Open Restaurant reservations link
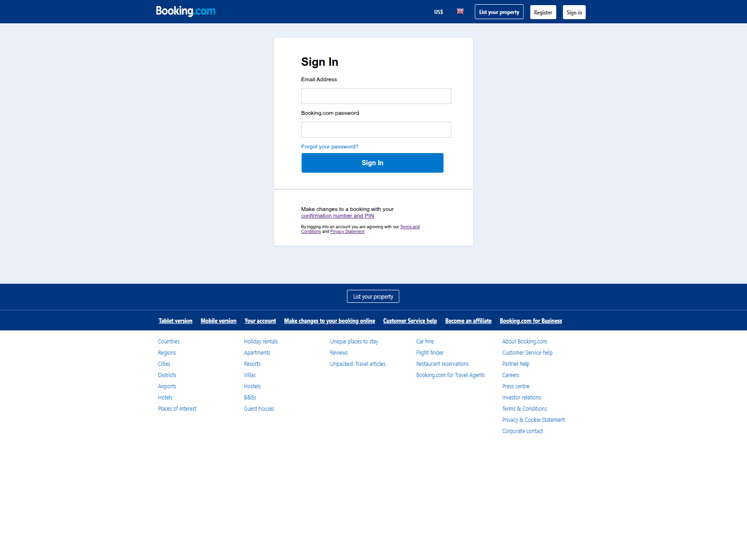Viewport: 747px width, 560px height. coord(442,364)
